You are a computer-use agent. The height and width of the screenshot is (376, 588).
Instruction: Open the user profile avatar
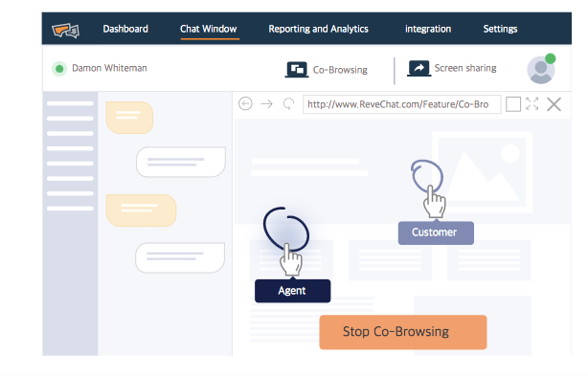541,69
